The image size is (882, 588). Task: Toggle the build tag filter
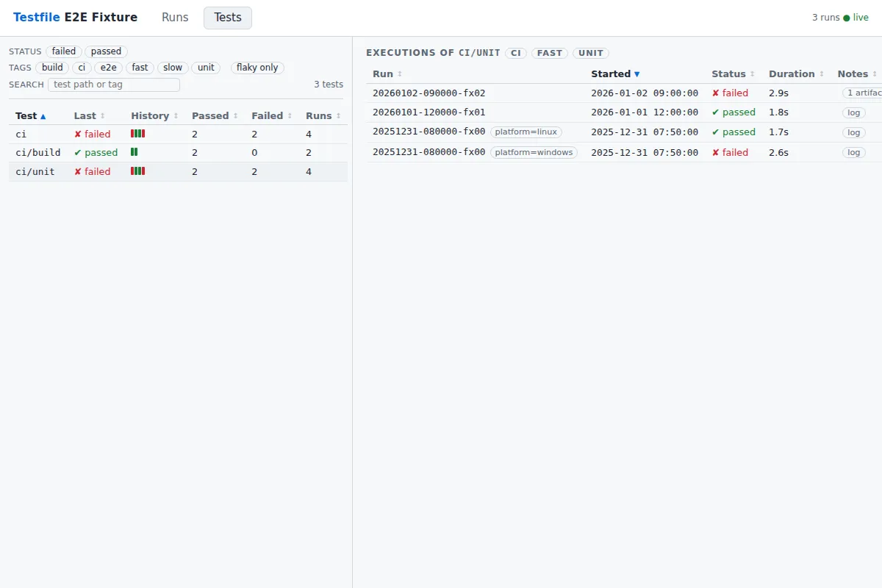coord(52,68)
